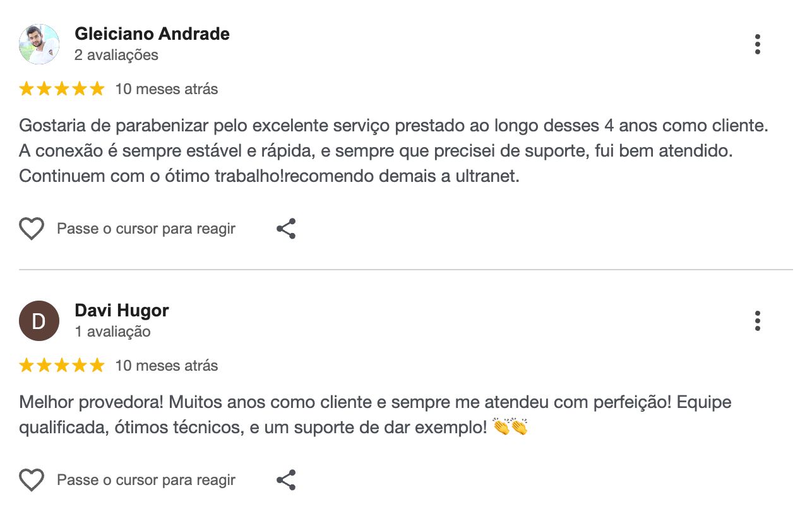Click 'Passe o cursor para reagir' in Davi's review
This screenshot has width=812, height=509.
tap(146, 480)
